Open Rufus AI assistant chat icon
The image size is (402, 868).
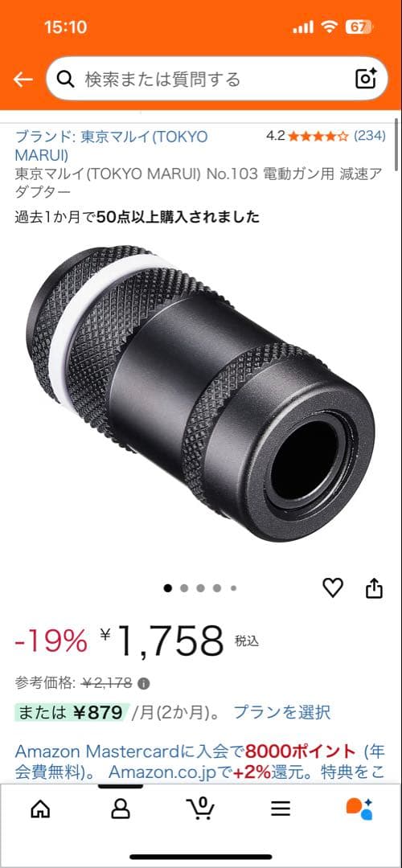pyautogui.click(x=360, y=809)
